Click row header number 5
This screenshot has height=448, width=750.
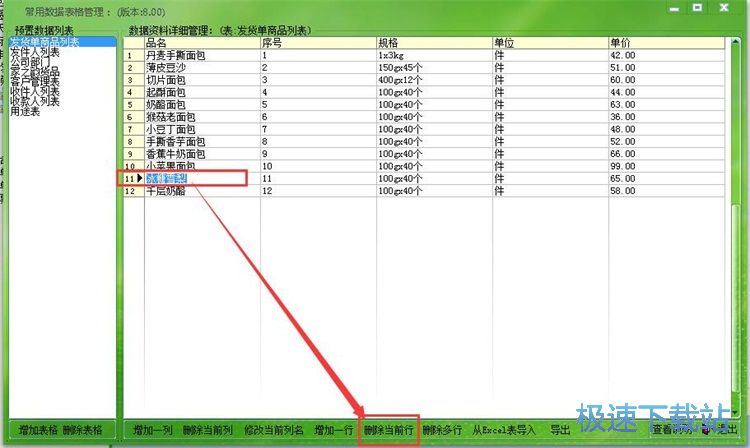click(x=133, y=105)
